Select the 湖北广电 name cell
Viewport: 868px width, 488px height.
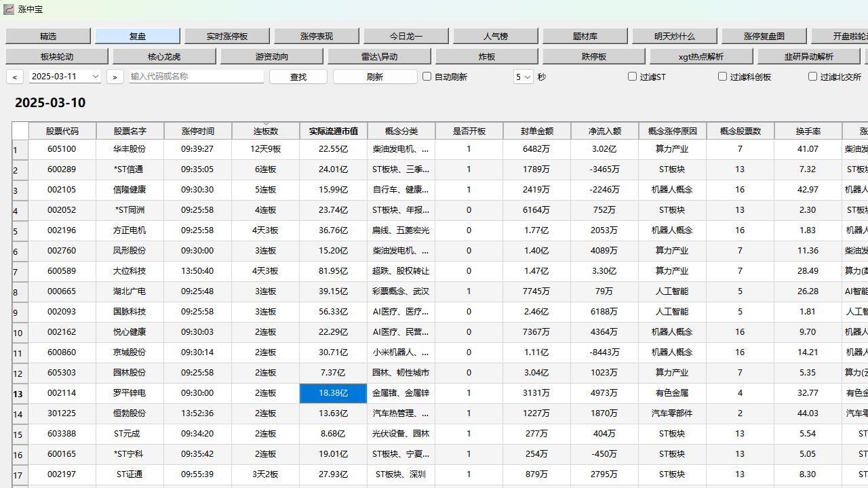(130, 291)
